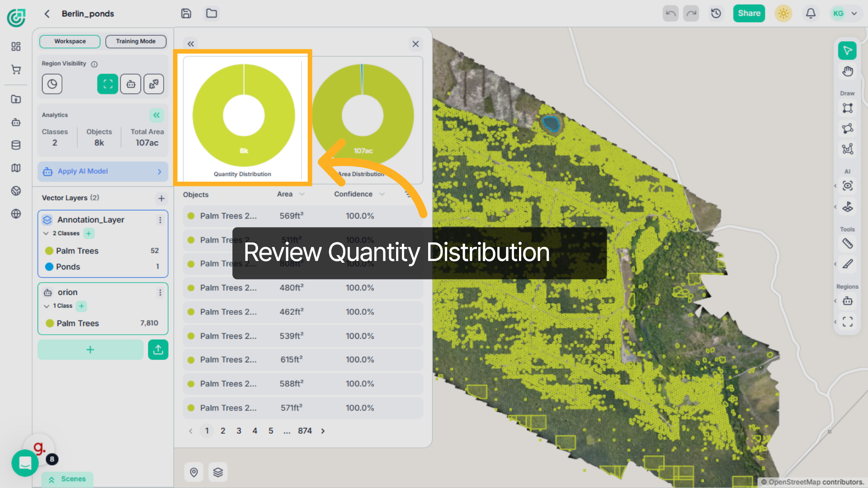Toggle the active frame region visibility button
868x488 pixels.
[x=108, y=84]
